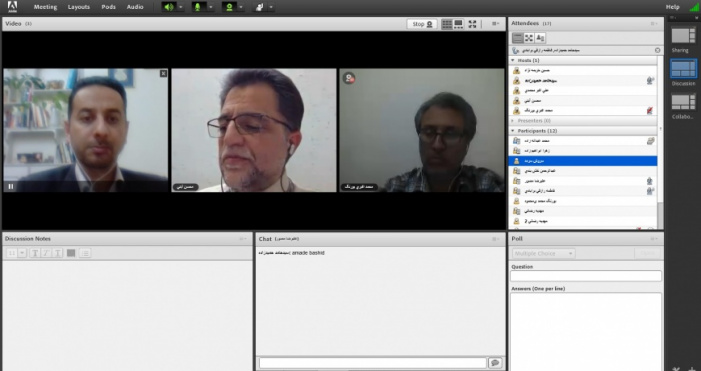Viewport: 701px width, 371px height.
Task: Toggle the webcam icon in top bar
Action: coord(229,7)
